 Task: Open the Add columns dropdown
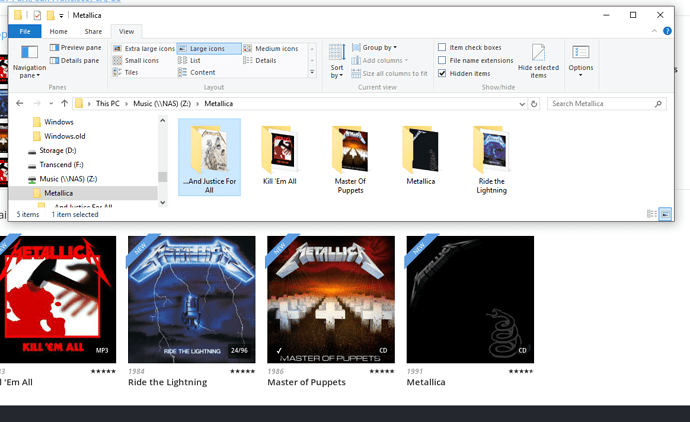(x=380, y=60)
